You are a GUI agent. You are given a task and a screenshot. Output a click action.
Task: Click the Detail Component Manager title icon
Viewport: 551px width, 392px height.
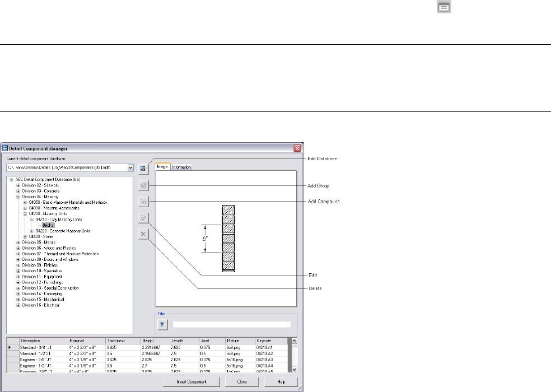(5, 148)
